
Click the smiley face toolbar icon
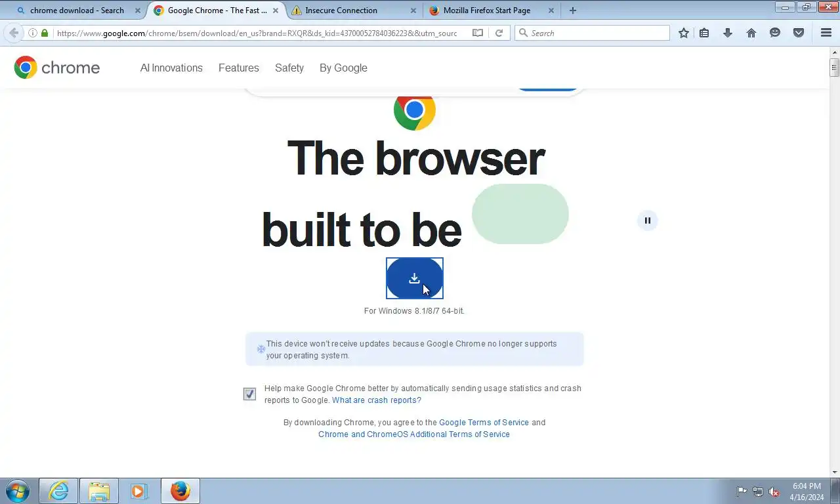[775, 33]
